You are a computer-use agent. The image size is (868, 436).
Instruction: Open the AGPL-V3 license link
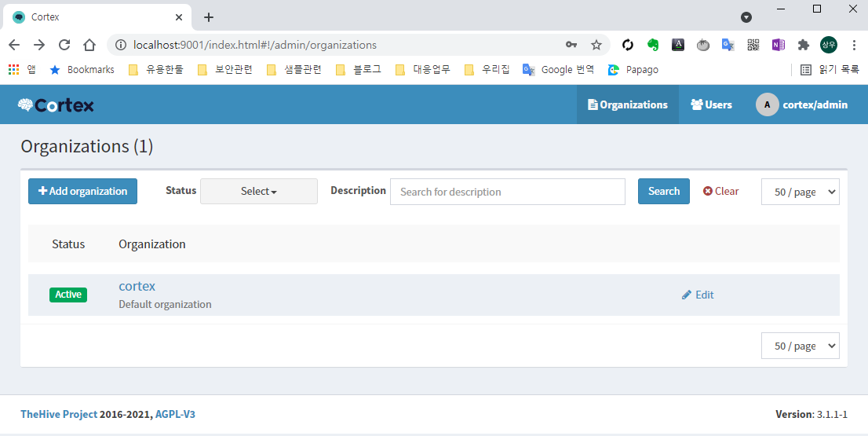175,414
